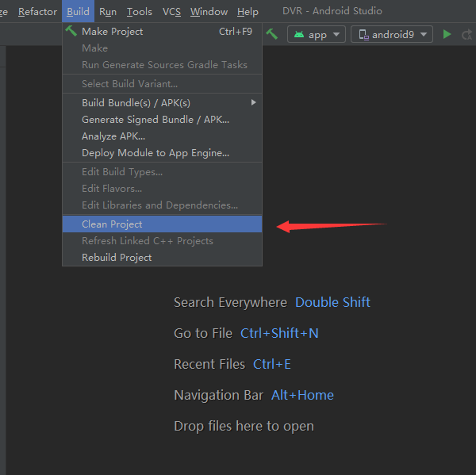Choose Make Project from Build menu
This screenshot has width=476, height=475.
pyautogui.click(x=162, y=32)
